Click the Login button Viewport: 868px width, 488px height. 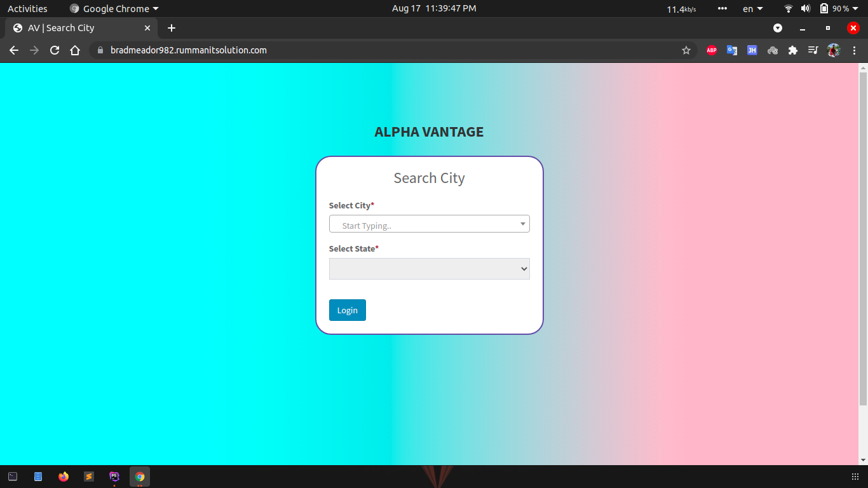(x=348, y=310)
